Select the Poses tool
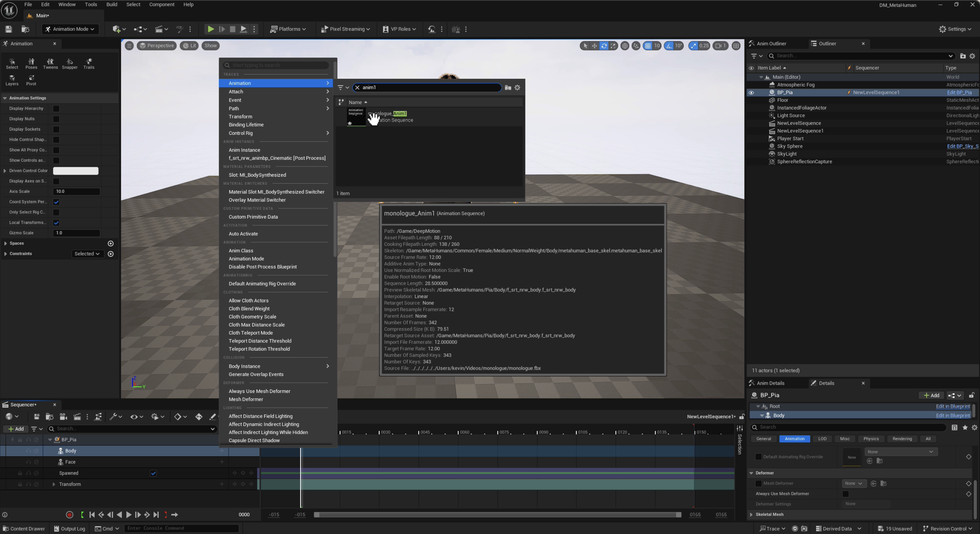Viewport: 980px width, 534px height. (31, 64)
